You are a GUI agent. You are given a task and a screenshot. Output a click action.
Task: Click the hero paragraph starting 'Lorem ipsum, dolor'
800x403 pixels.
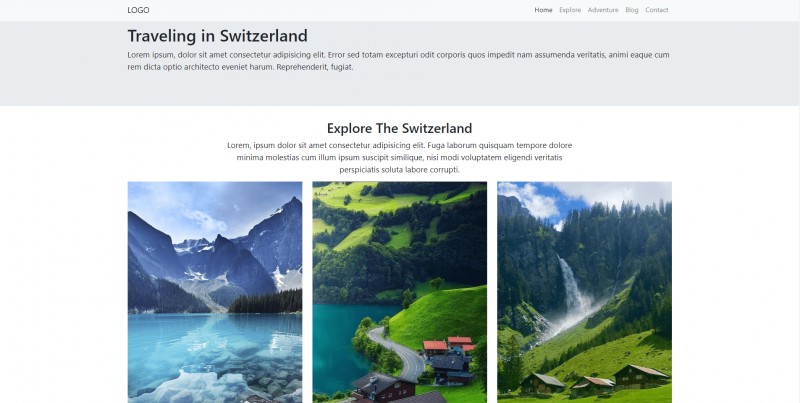(x=398, y=61)
